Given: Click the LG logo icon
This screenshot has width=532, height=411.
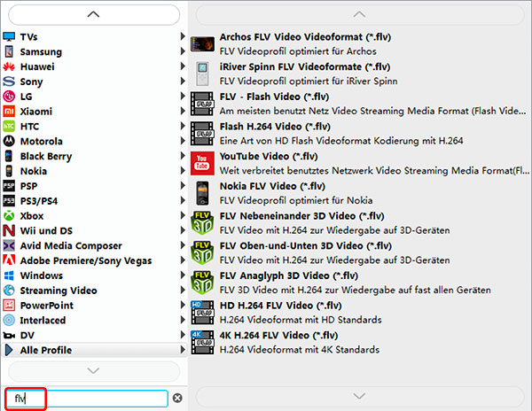Looking at the screenshot, I should point(9,97).
